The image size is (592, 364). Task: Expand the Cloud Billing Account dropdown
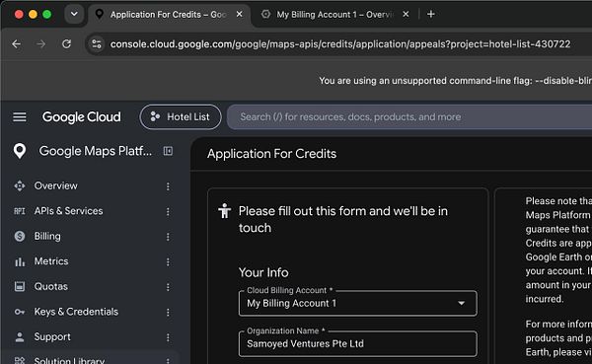coord(357,303)
